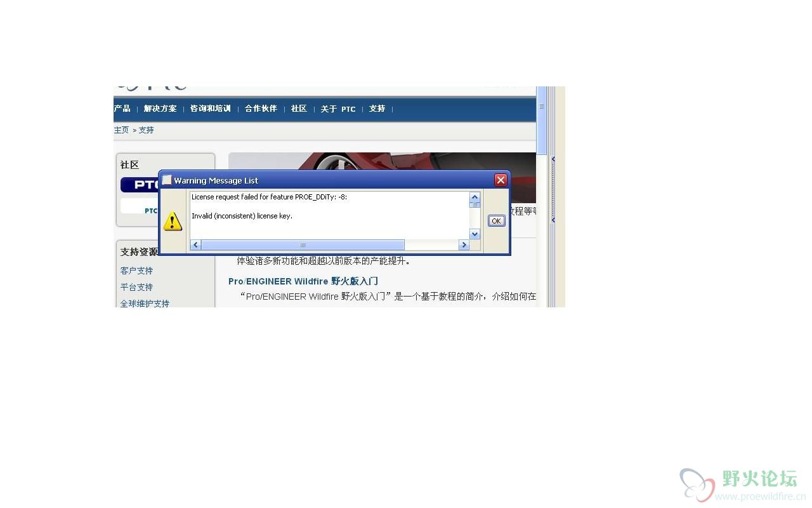Click the 社区 sidebar panel heading
This screenshot has width=812, height=508.
tap(129, 164)
